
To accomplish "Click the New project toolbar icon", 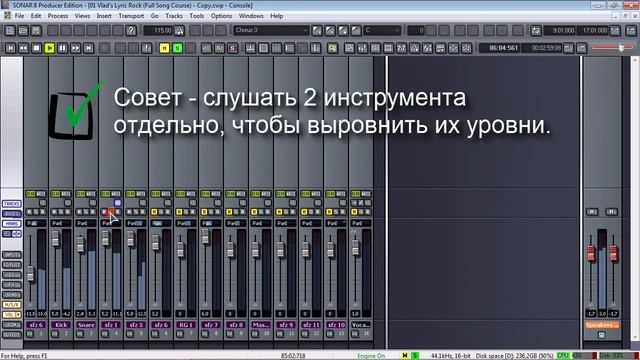I will point(10,31).
